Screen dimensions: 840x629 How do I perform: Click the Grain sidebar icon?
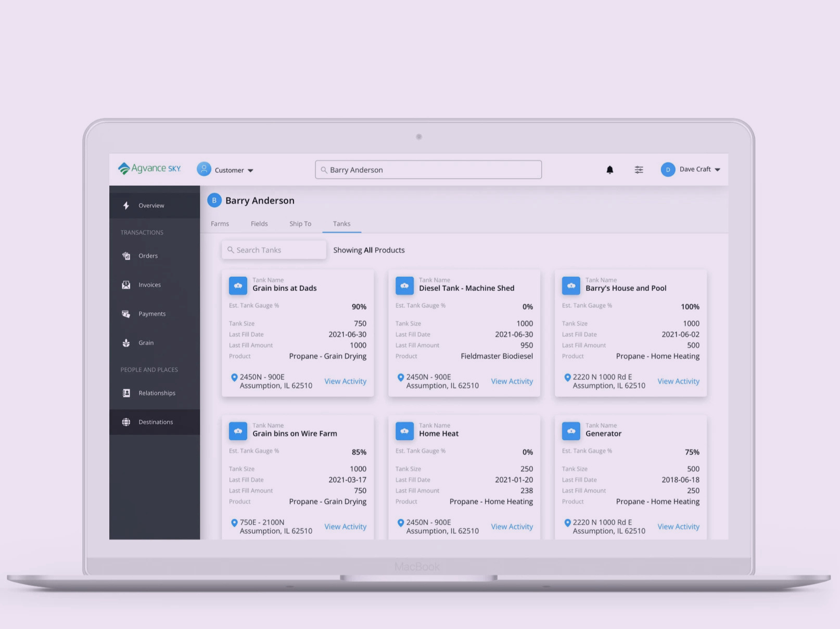(x=126, y=343)
